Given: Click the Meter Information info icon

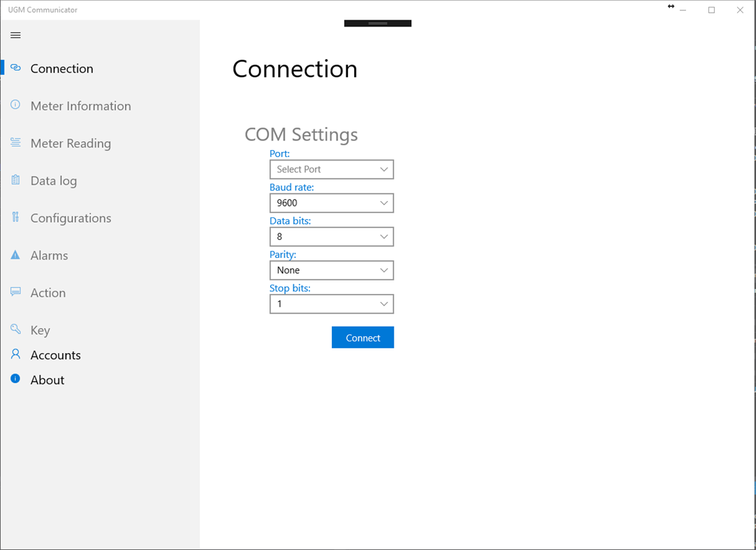Looking at the screenshot, I should click(16, 105).
